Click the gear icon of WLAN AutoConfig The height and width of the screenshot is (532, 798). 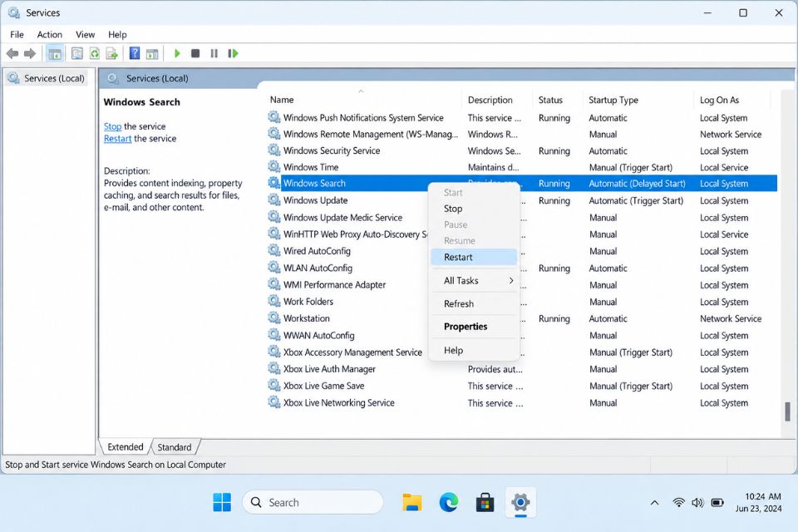click(274, 268)
